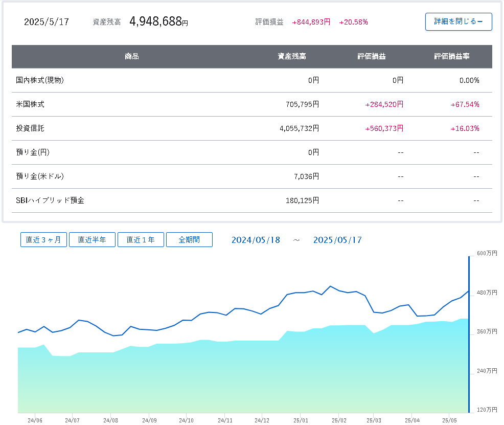Click the 評価損益率 column header
504x425 pixels.
[x=451, y=56]
